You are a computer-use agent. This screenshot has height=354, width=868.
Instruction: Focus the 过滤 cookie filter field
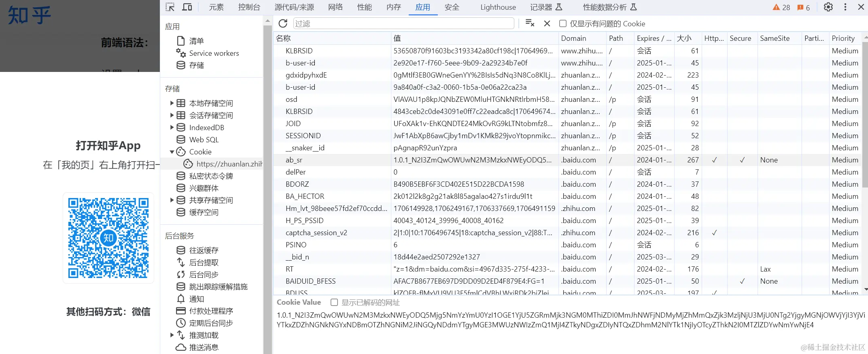coord(403,23)
